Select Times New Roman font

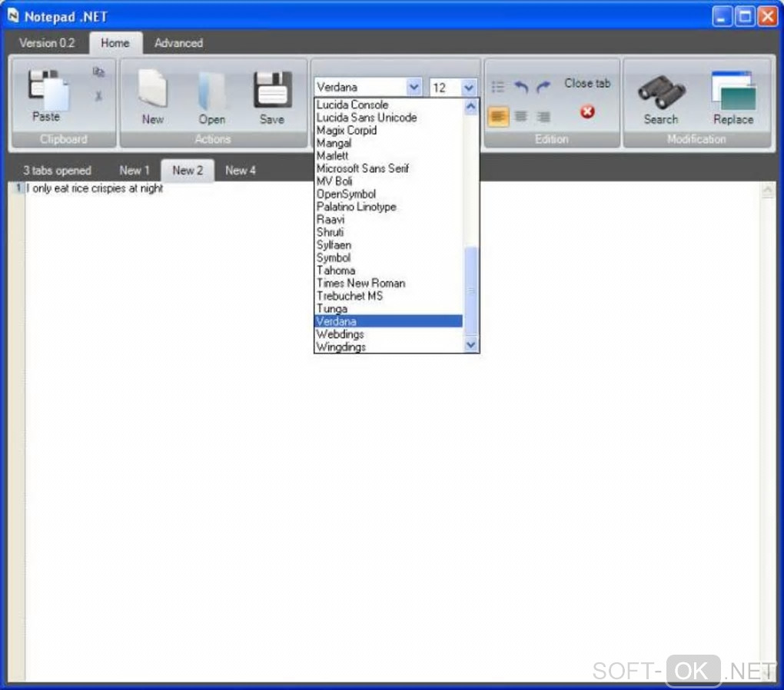click(x=389, y=283)
